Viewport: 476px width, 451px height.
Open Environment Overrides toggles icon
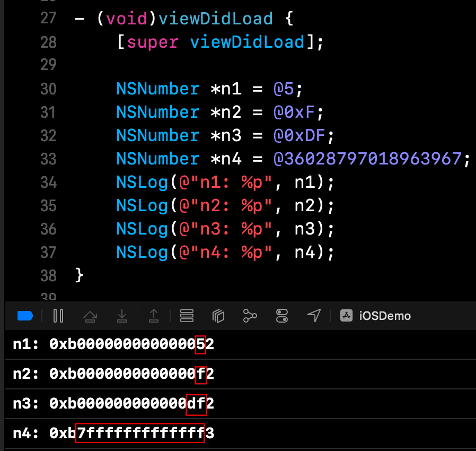[282, 316]
